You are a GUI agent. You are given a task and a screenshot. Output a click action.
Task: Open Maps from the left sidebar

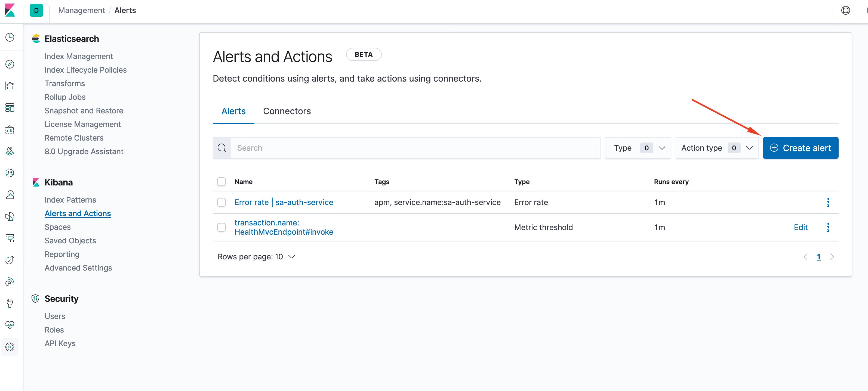click(10, 151)
